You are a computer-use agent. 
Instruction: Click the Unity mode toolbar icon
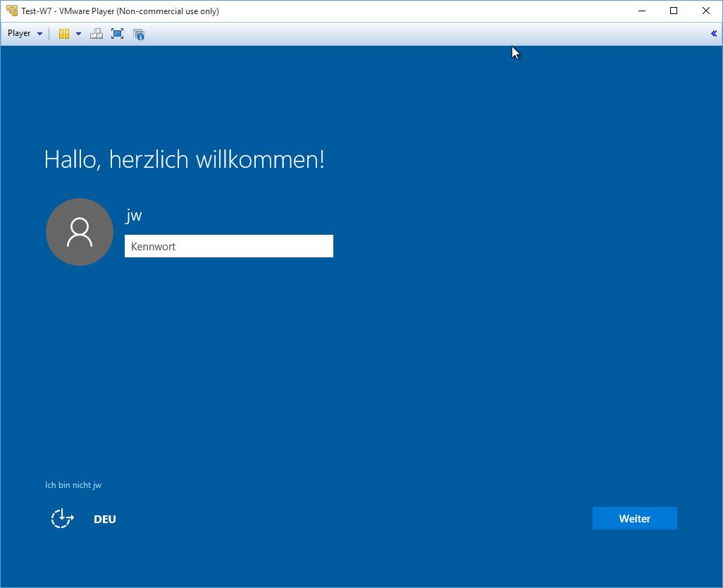[x=139, y=34]
